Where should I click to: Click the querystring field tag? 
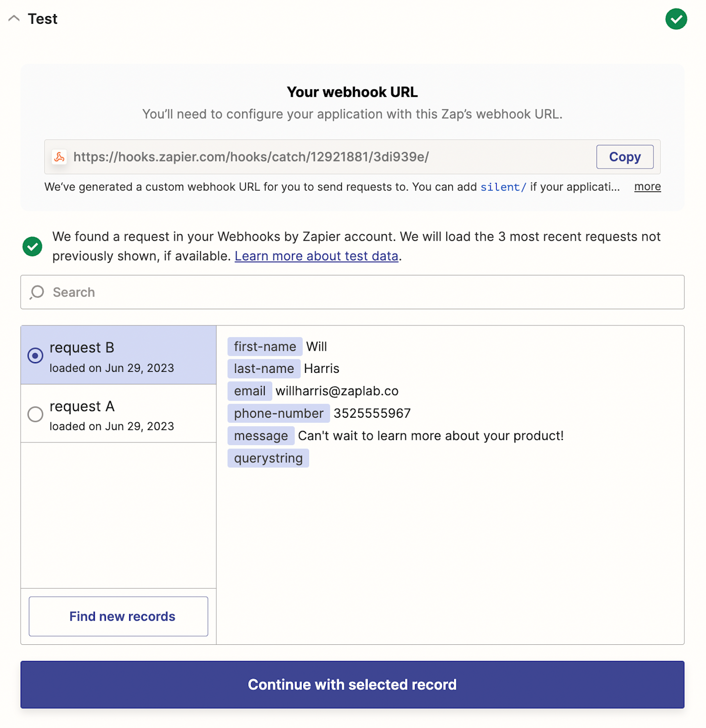tap(268, 458)
